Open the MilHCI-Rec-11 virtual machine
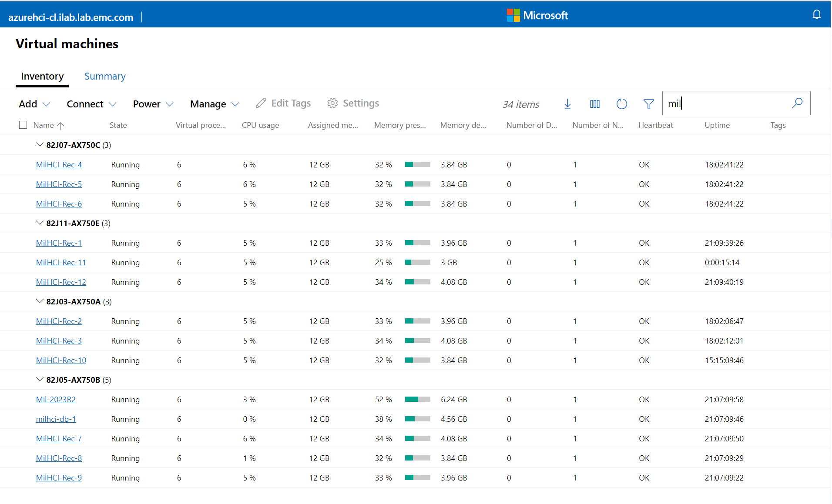Screen dimensions: 832x504 pos(61,263)
